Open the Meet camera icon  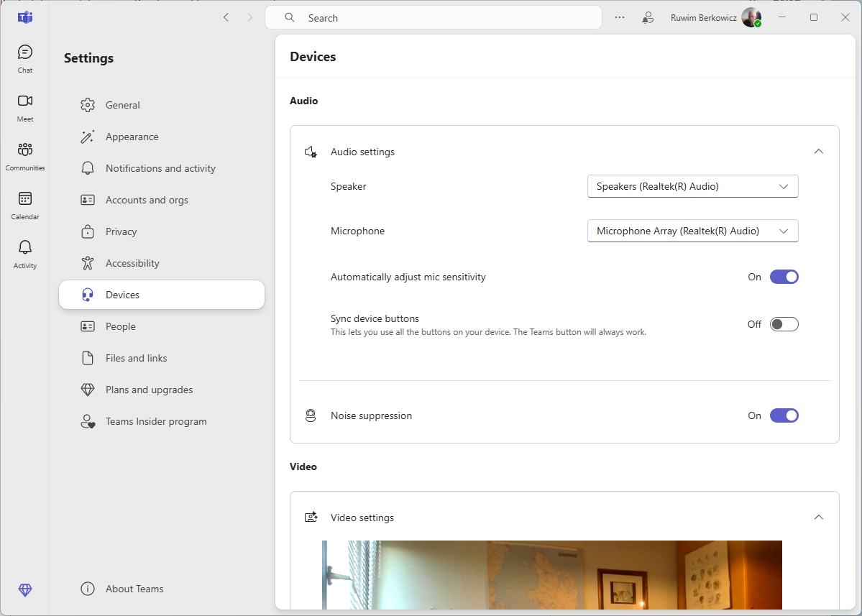click(24, 101)
